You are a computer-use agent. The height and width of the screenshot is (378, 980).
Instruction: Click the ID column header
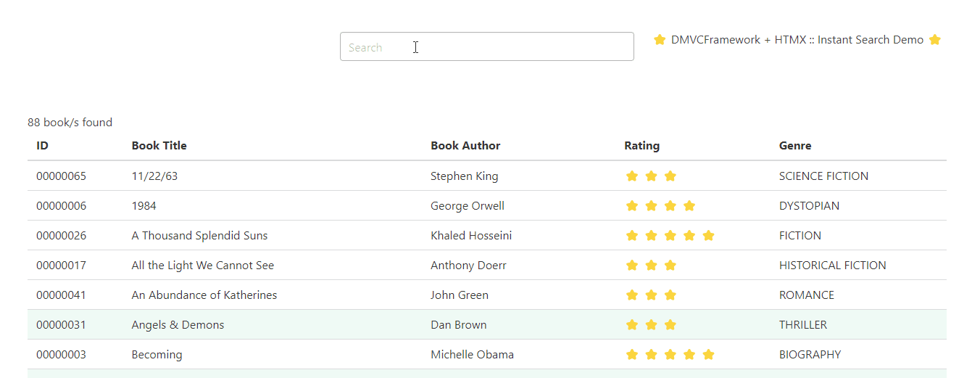pyautogui.click(x=43, y=146)
